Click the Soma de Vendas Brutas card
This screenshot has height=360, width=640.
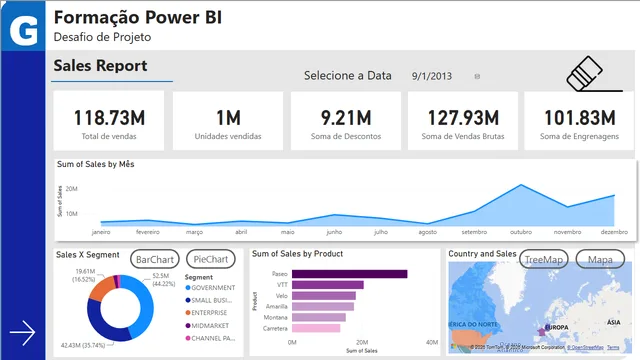click(463, 120)
